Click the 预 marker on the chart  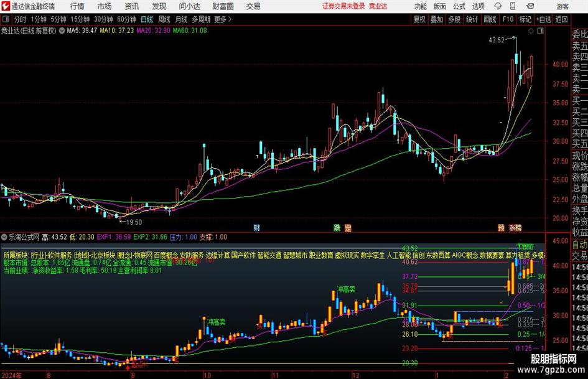(x=501, y=228)
